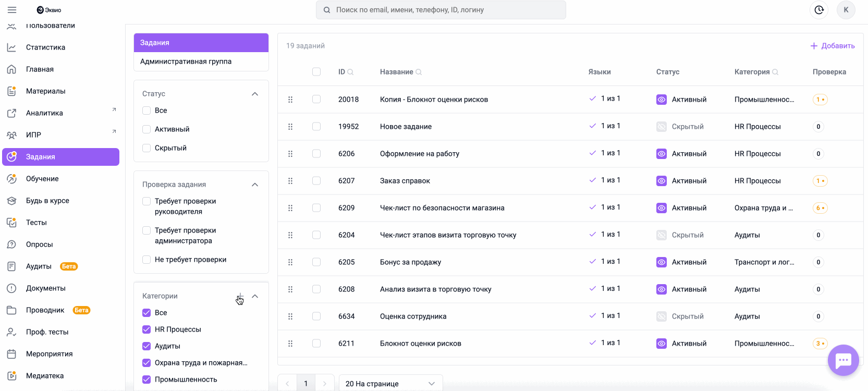Click the search icon beside Категория header
Viewport: 868px width, 391px height.
point(775,72)
